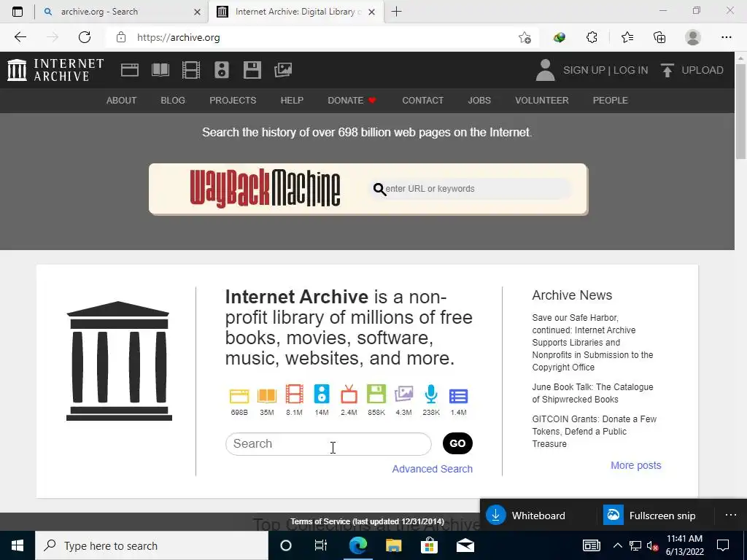
Task: Click the blue list icon labeled 1.4M
Action: click(458, 396)
